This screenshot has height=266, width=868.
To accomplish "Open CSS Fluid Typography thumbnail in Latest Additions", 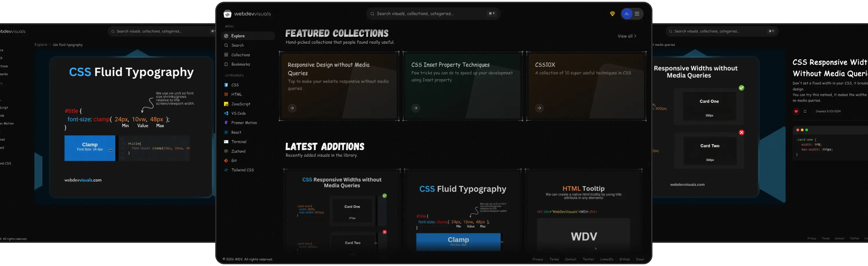I will [463, 211].
